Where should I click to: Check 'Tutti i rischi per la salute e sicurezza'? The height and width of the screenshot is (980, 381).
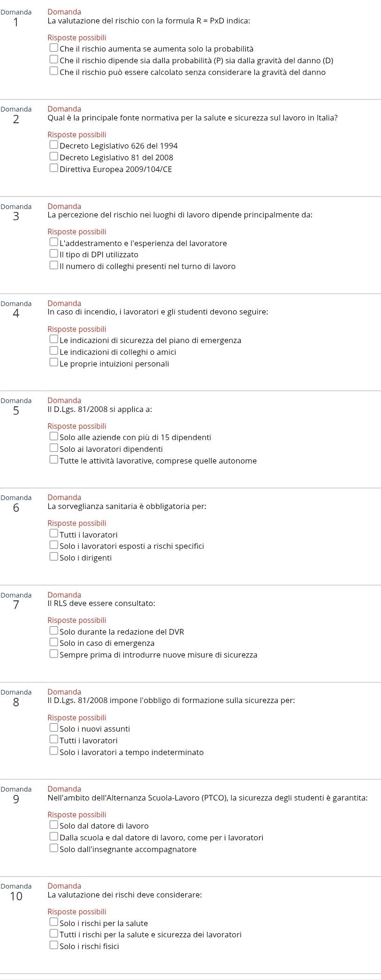coord(54,934)
